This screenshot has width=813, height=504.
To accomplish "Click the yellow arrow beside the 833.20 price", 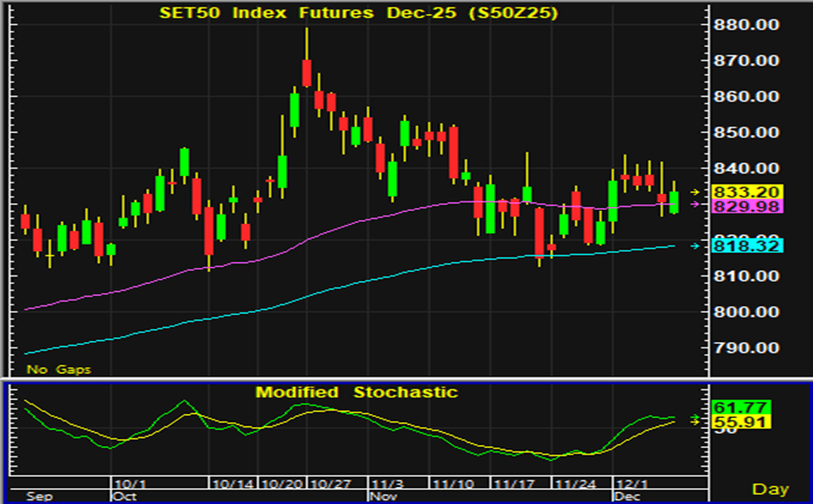I will coord(695,192).
